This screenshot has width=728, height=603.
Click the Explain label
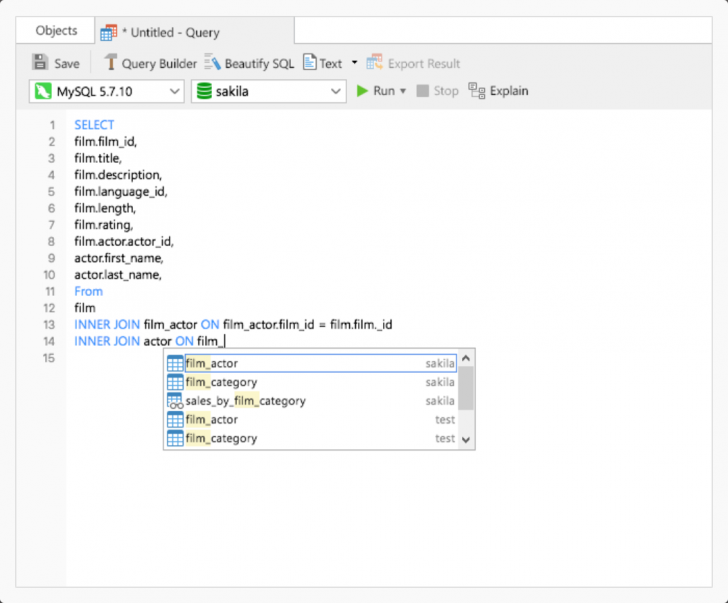[509, 91]
